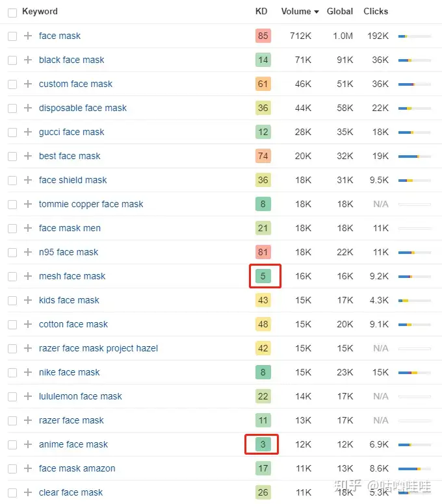This screenshot has width=442, height=504.
Task: Sort by Volume column dropdown arrow
Action: 317,12
